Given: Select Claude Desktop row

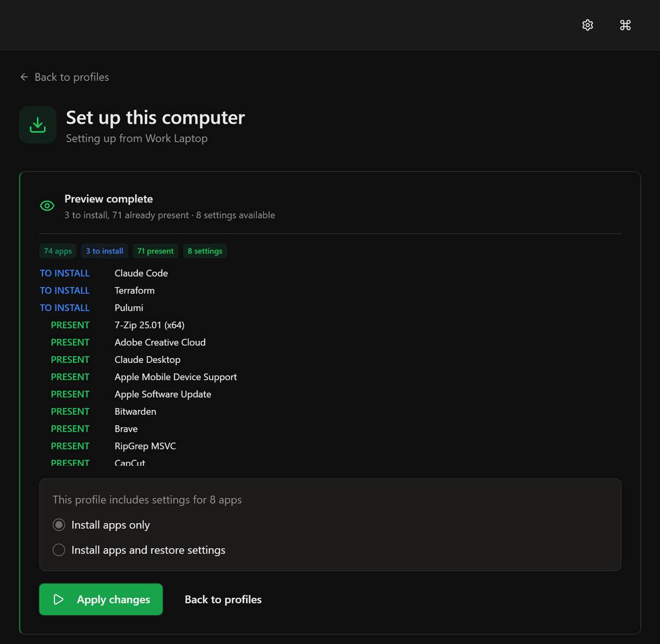Looking at the screenshot, I should [x=330, y=360].
